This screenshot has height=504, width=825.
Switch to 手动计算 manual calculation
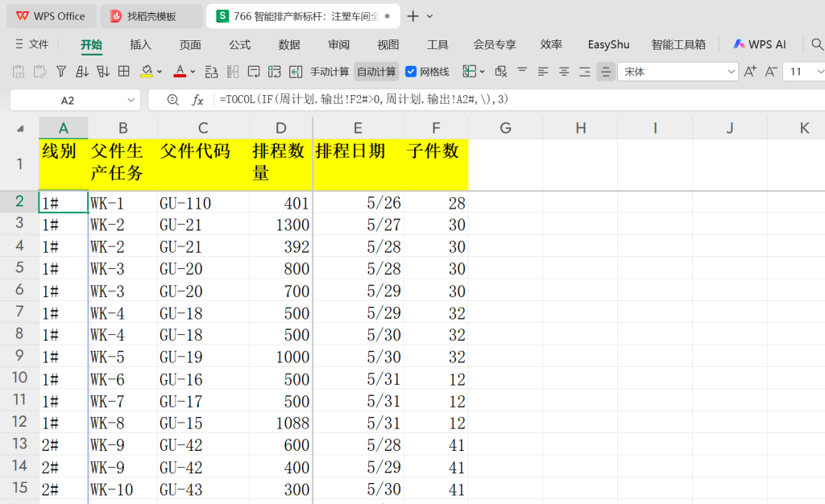click(x=330, y=72)
